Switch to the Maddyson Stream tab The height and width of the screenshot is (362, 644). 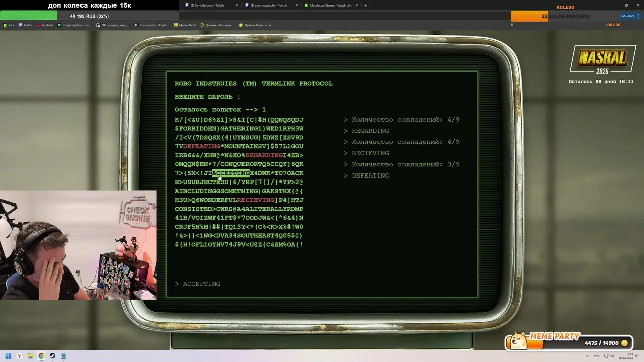click(331, 5)
